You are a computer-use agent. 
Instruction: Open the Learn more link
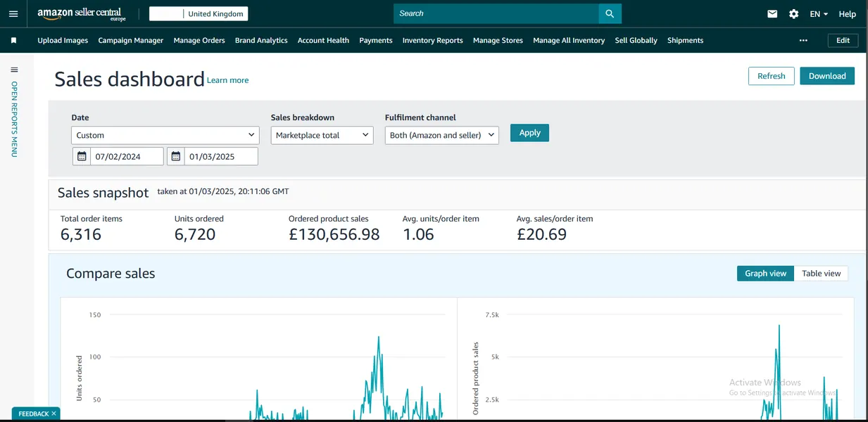click(227, 80)
